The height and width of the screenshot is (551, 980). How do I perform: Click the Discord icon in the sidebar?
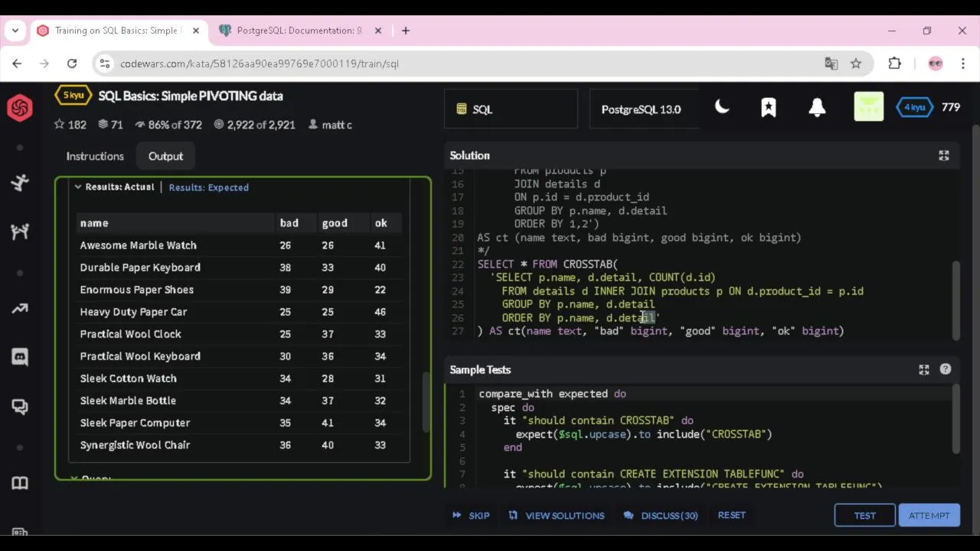tap(20, 357)
